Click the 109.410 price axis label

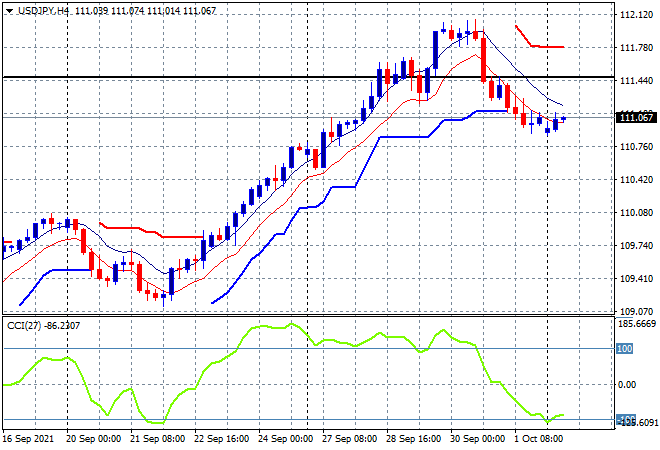click(636, 278)
